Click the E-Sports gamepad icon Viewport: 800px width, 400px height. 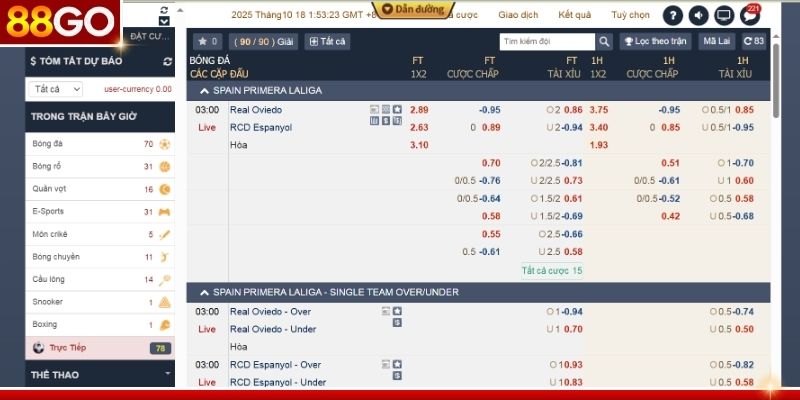164,212
